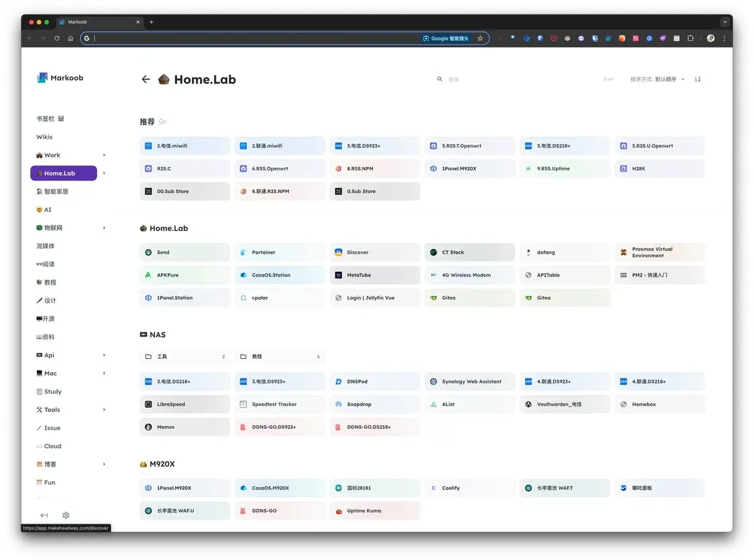Image resolution: width=754 pixels, height=560 pixels.
Task: Click the LibreSpeed bookmark icon
Action: click(149, 405)
